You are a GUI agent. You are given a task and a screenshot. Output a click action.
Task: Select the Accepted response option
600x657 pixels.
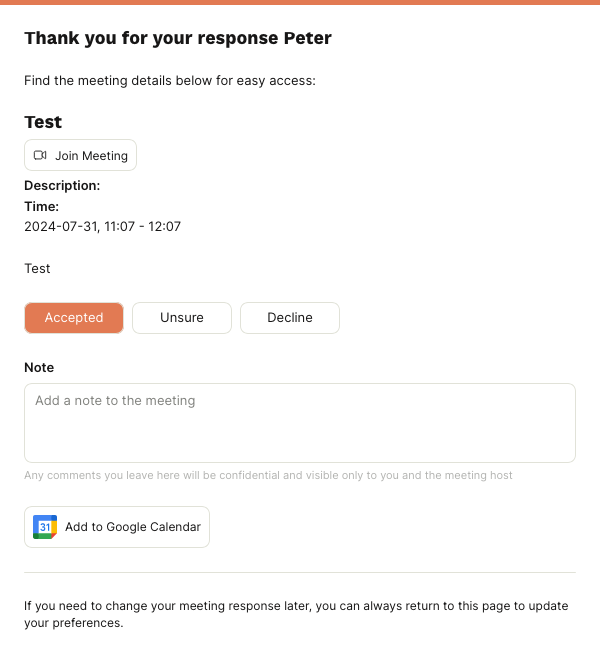[x=74, y=318]
